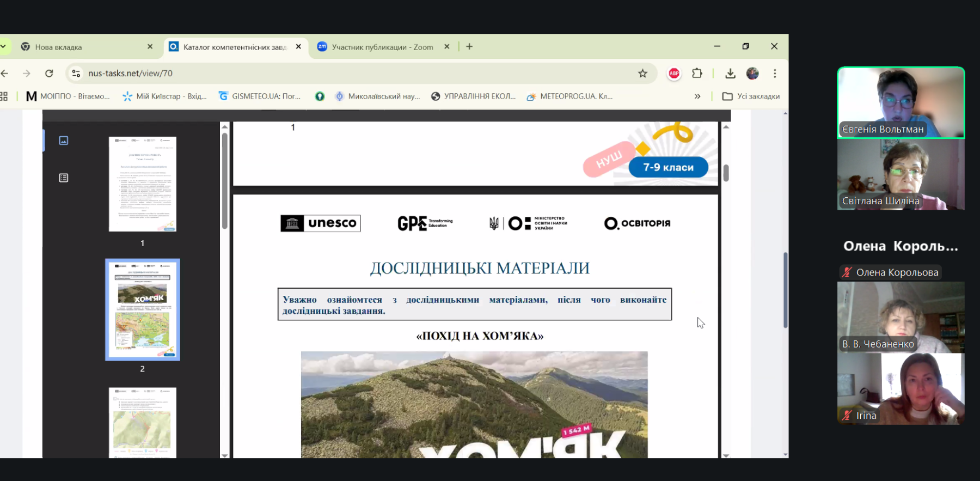This screenshot has width=980, height=481.
Task: Bookmark this page with the star icon
Action: point(642,74)
